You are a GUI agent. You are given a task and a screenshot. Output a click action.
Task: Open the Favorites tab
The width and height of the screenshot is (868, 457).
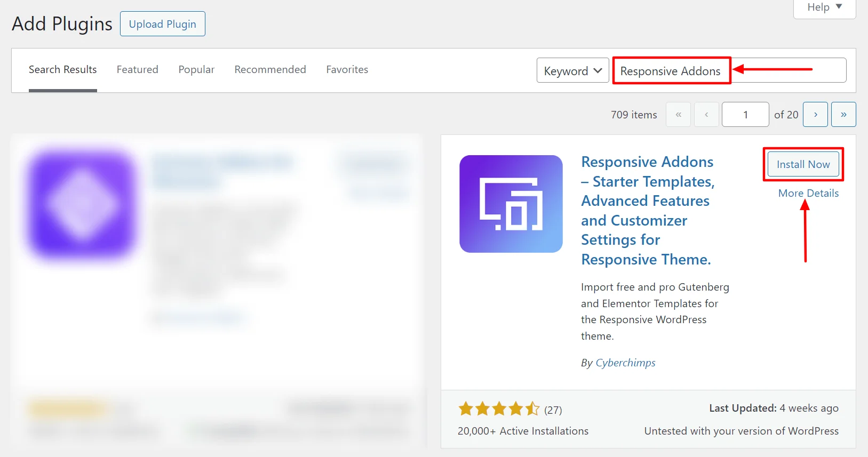click(347, 70)
